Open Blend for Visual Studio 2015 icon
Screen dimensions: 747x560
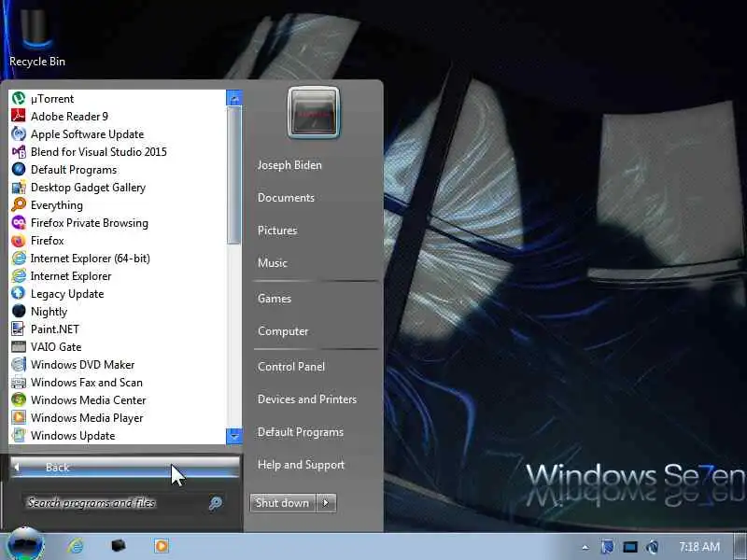point(19,152)
